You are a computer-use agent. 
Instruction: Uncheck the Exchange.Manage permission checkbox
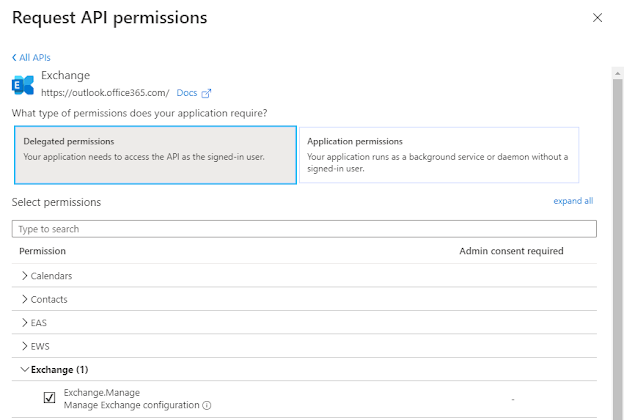click(49, 399)
